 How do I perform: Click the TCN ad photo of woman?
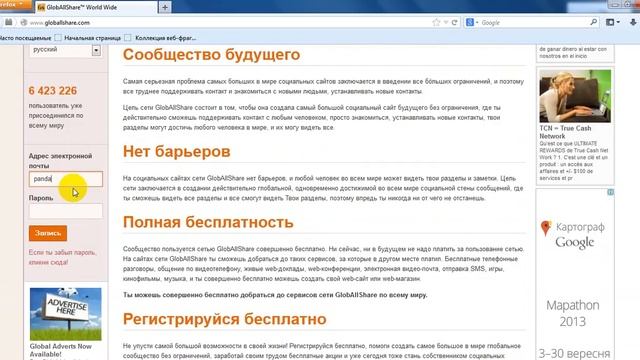tap(575, 96)
